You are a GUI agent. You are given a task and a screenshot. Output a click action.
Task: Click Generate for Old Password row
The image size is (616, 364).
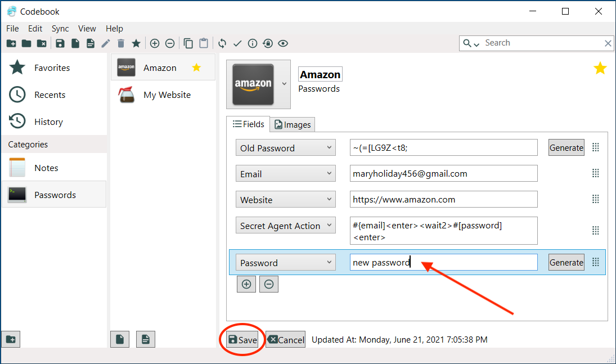(x=566, y=148)
